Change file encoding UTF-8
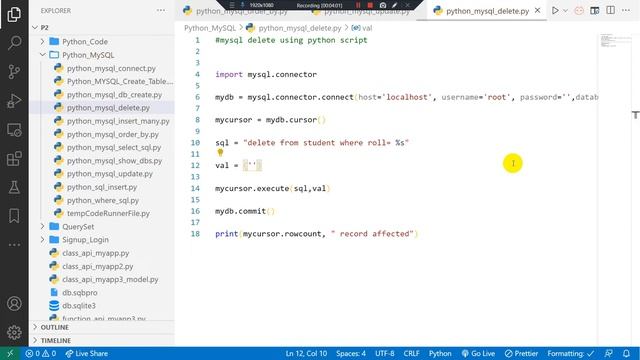 [x=384, y=353]
